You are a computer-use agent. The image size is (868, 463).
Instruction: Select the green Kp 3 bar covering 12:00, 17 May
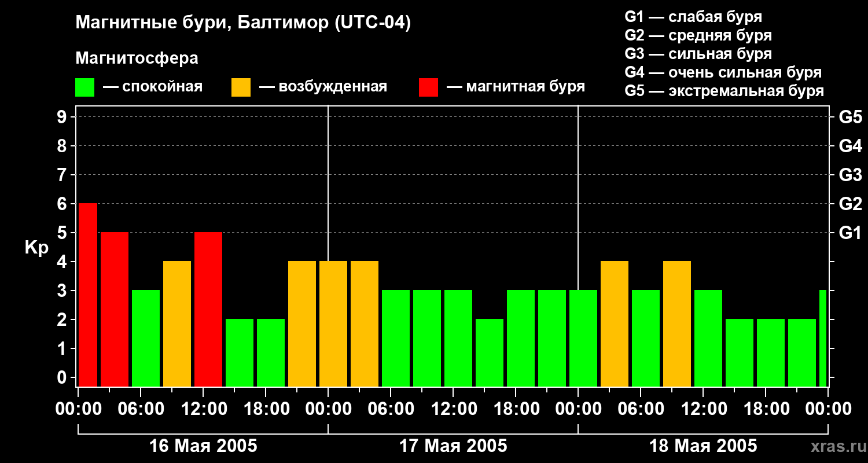pyautogui.click(x=458, y=338)
